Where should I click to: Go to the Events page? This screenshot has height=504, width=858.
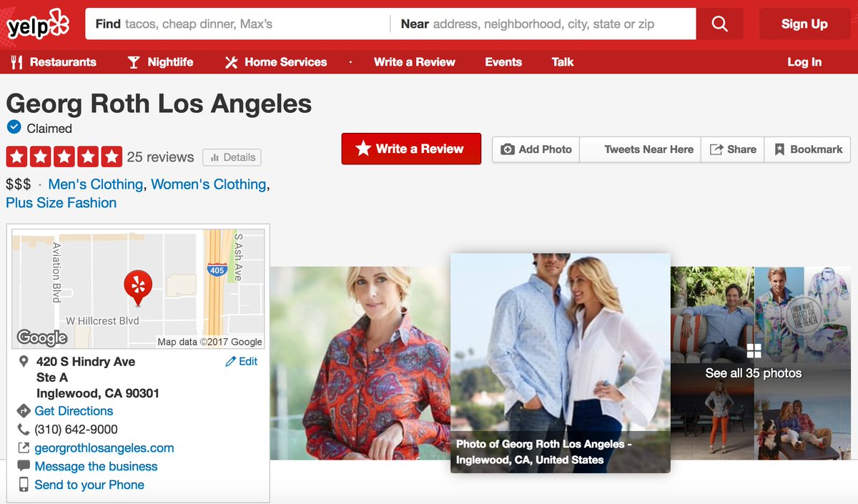(x=503, y=62)
